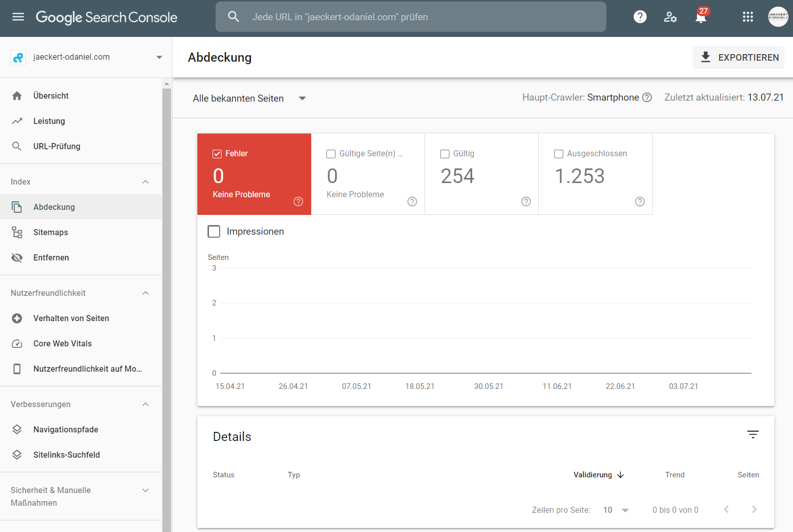Check the Gültig checkbox
Screen dimensions: 793x532
click(x=445, y=154)
